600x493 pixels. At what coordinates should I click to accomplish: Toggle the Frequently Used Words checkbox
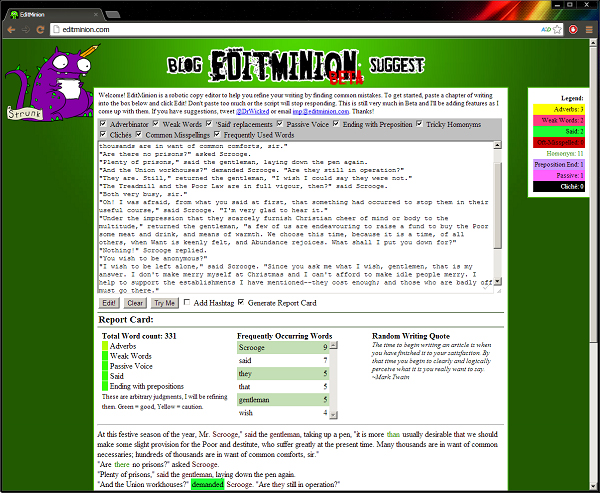[x=217, y=134]
